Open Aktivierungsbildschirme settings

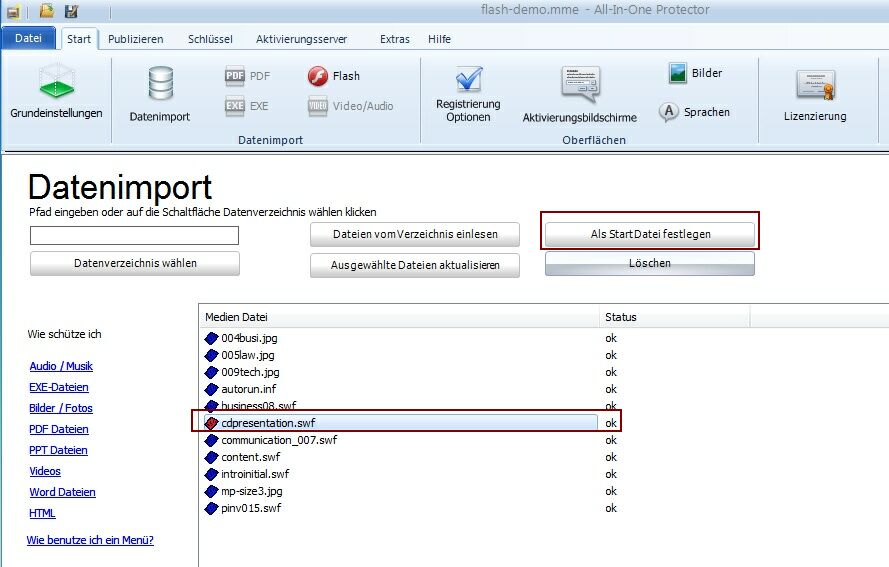click(579, 86)
